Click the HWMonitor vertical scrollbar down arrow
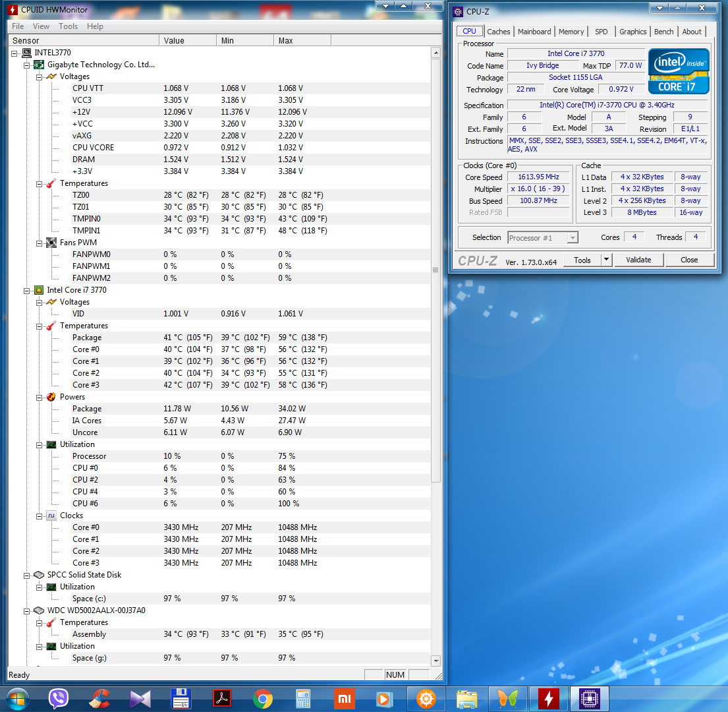This screenshot has width=728, height=712. (435, 661)
